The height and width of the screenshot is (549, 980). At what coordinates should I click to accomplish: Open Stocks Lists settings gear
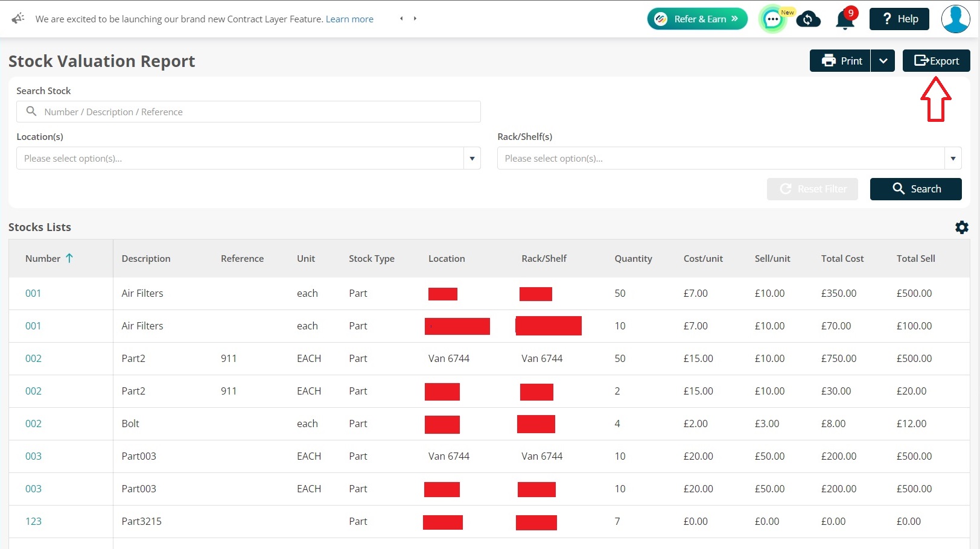[962, 227]
